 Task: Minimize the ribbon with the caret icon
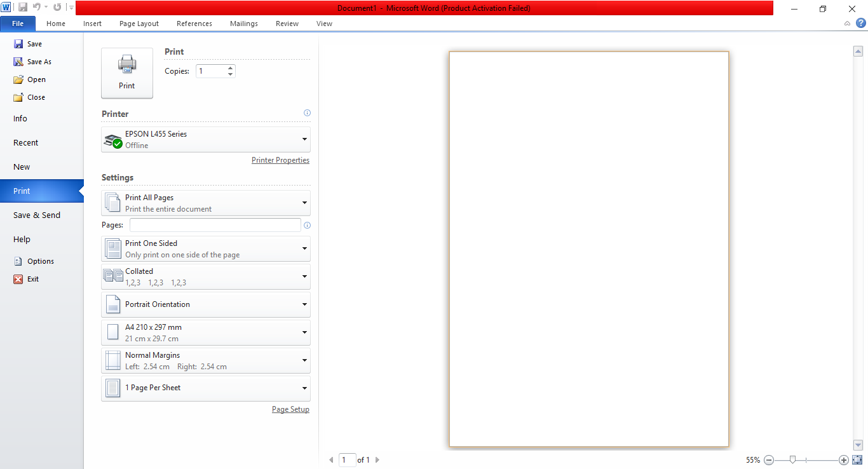coord(848,24)
